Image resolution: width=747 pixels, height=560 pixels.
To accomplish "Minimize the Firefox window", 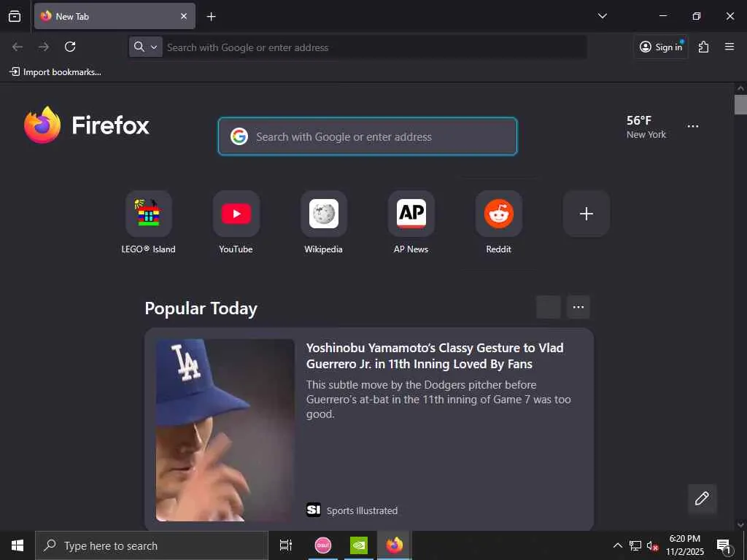I will point(662,16).
